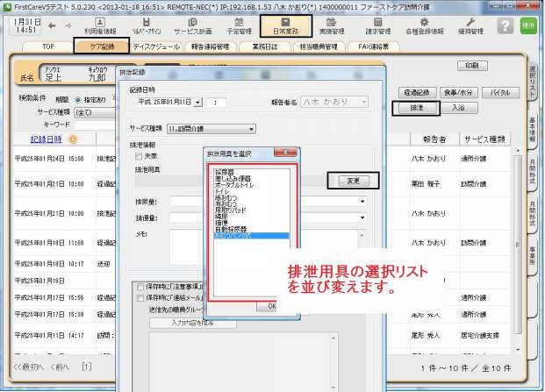Click the 入浴 button
The height and width of the screenshot is (392, 545).
(458, 109)
